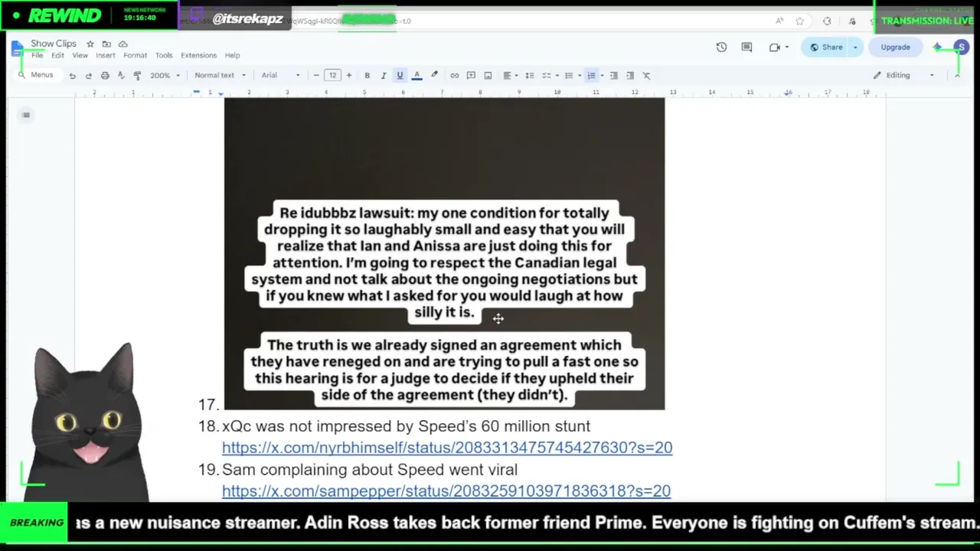Screen dimensions: 980x551
Task: Toggle bold formatting
Action: pos(367,75)
